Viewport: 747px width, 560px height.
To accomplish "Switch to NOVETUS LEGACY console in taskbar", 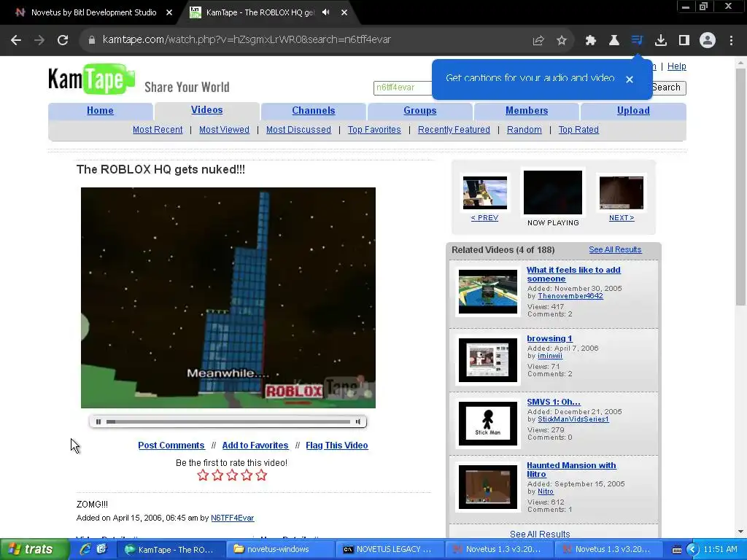I will [389, 549].
